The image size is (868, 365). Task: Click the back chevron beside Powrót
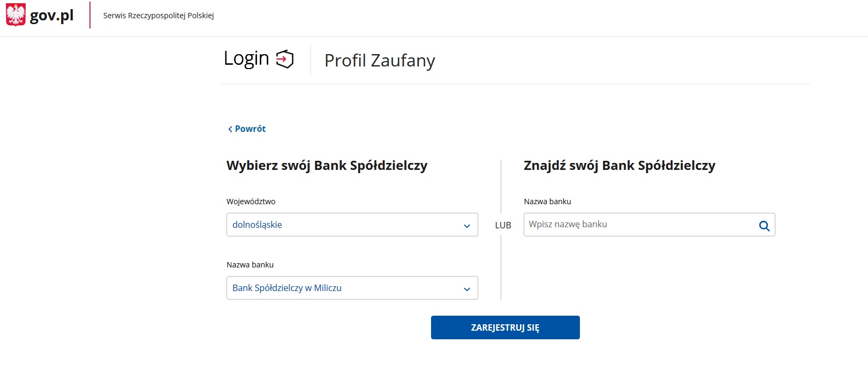pos(230,129)
